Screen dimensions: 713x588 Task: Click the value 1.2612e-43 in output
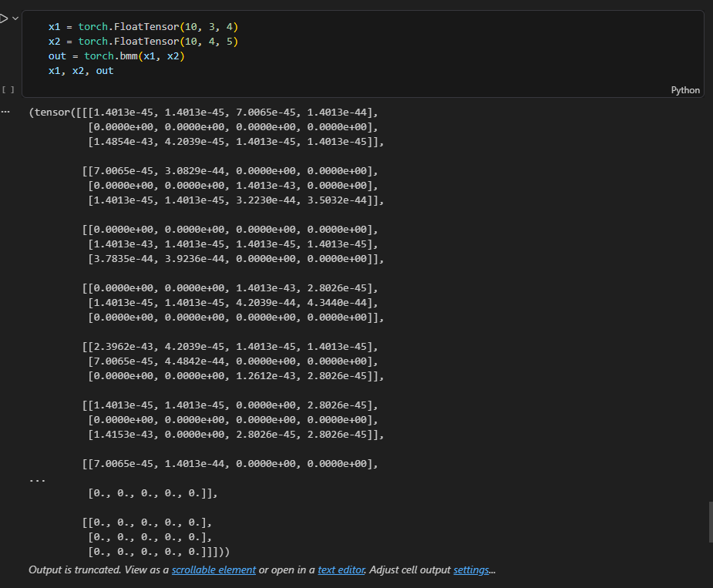[x=266, y=375]
